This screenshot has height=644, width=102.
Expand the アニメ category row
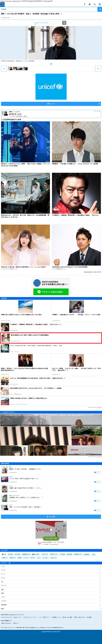(x=51, y=566)
